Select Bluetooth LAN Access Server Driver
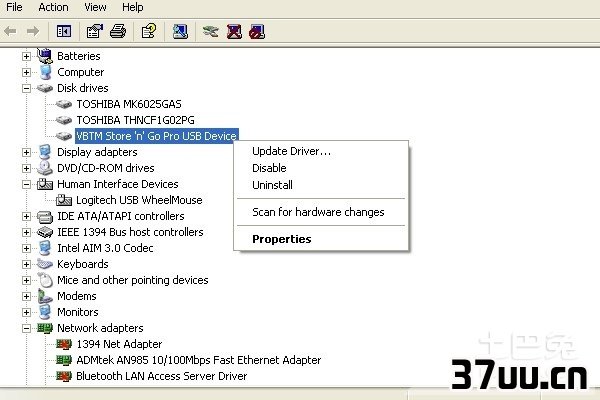This screenshot has width=600, height=400. pyautogui.click(x=161, y=376)
